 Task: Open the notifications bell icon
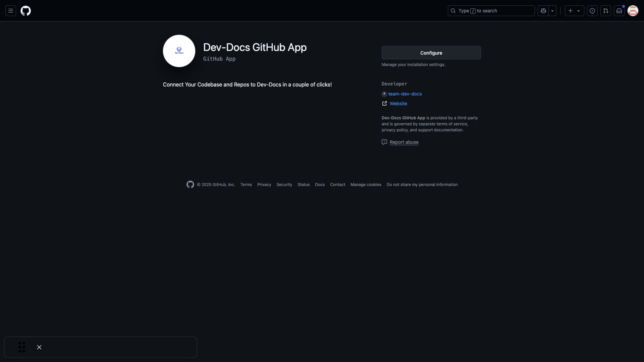point(619,11)
